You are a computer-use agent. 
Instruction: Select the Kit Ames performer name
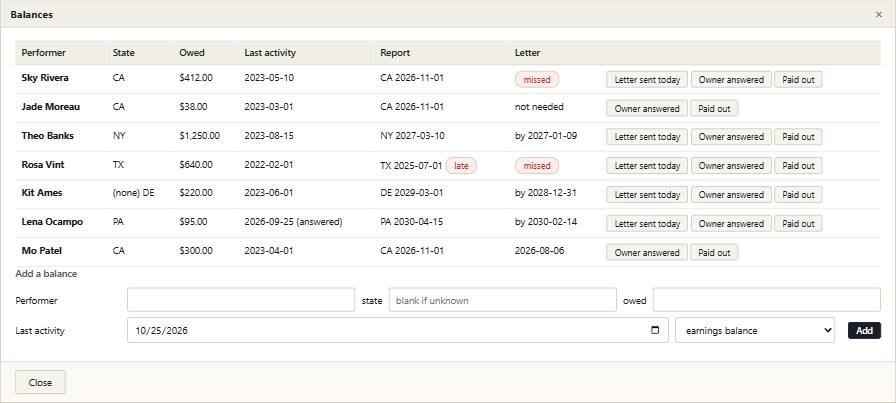pos(42,193)
